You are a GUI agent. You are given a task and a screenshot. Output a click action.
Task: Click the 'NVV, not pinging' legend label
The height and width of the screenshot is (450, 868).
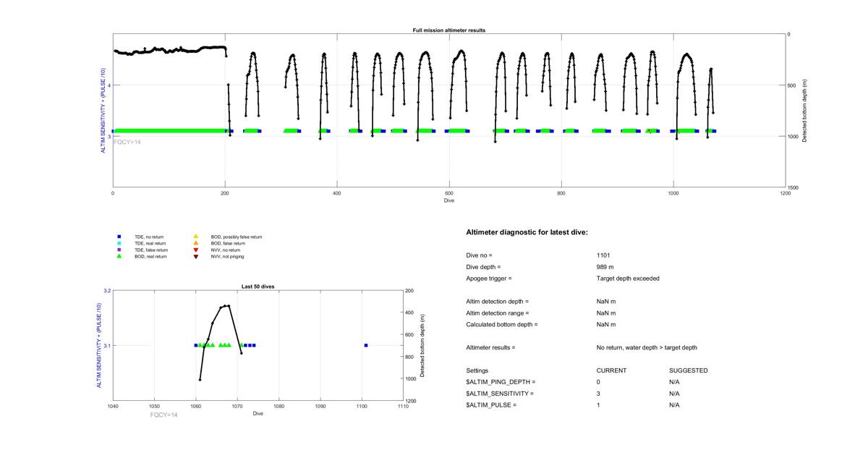click(228, 256)
